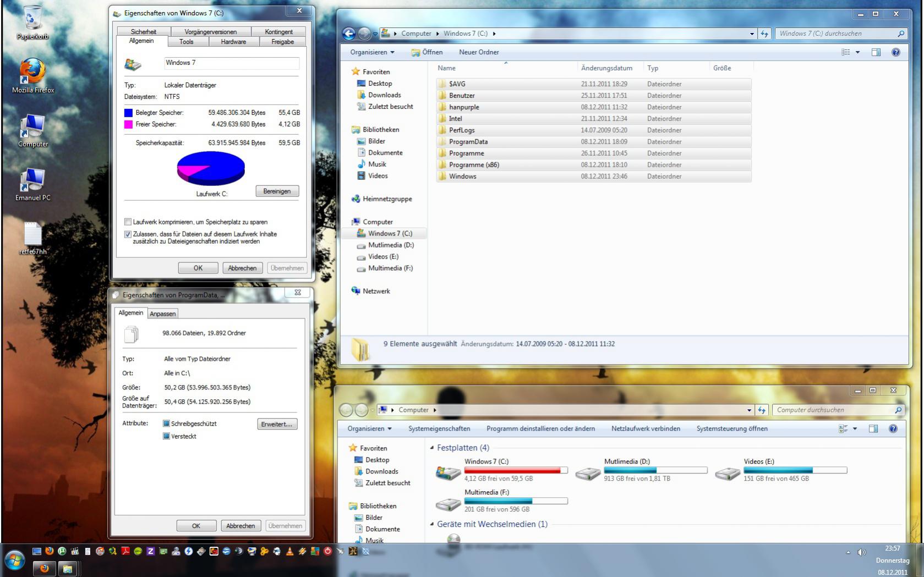
Task: Toggle the Versteckt attribute checkbox
Action: (x=166, y=436)
